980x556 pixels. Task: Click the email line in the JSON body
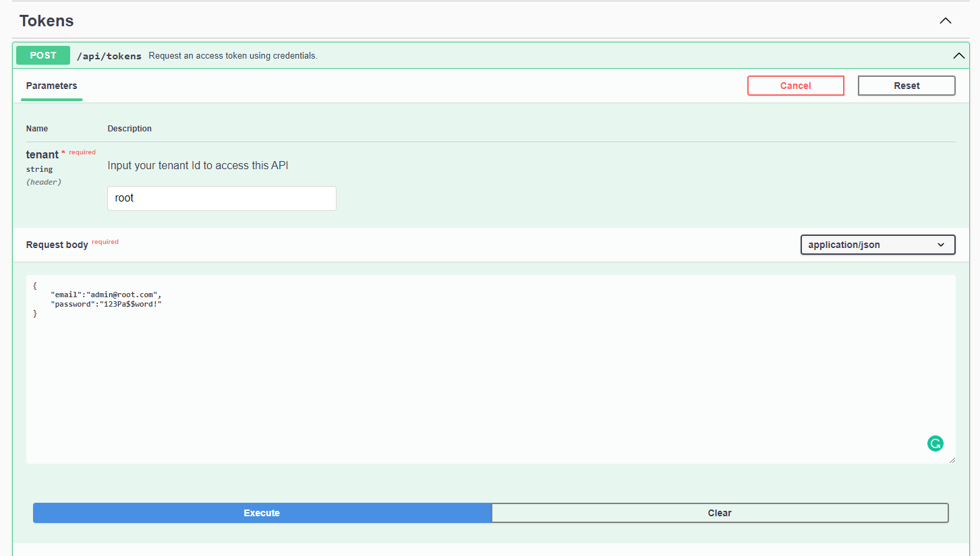pos(106,295)
